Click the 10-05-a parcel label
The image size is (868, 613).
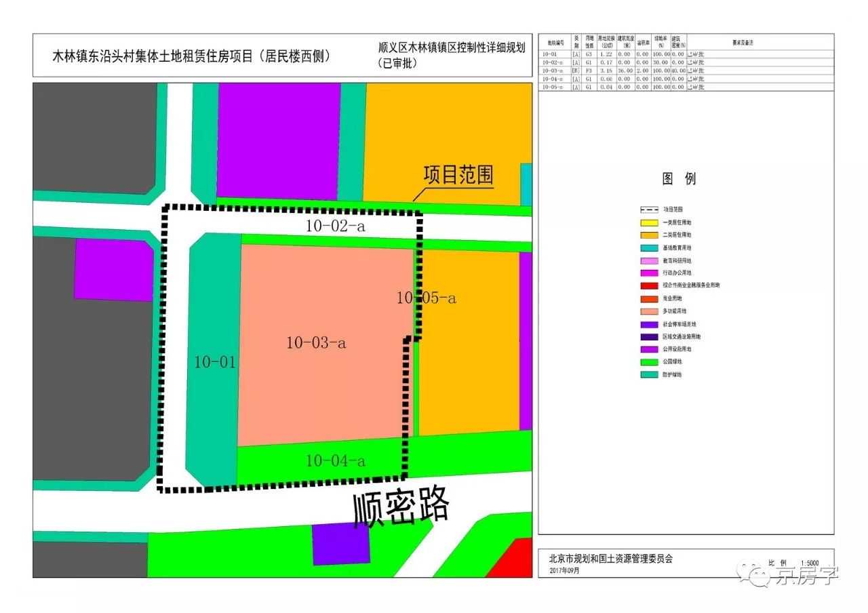point(427,298)
